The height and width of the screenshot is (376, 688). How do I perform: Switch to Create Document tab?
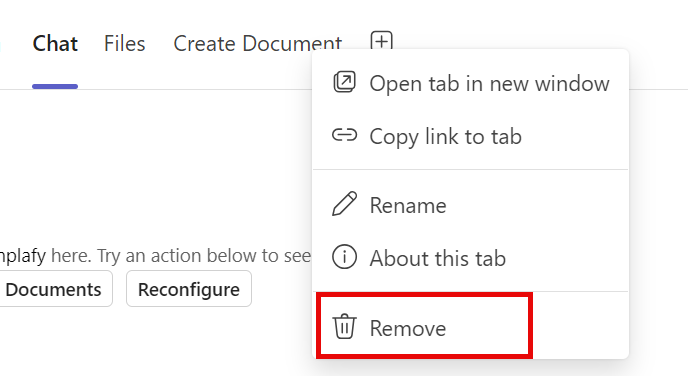258,44
